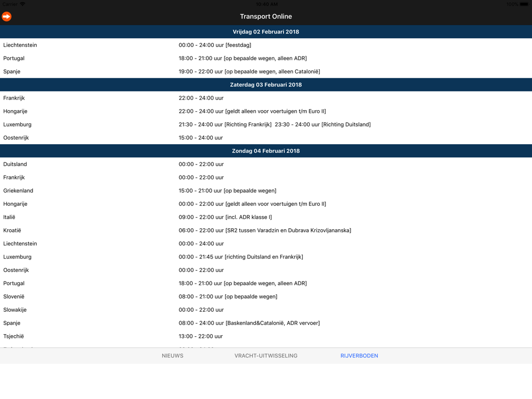
Task: Tap the Transport Online title
Action: [265, 16]
